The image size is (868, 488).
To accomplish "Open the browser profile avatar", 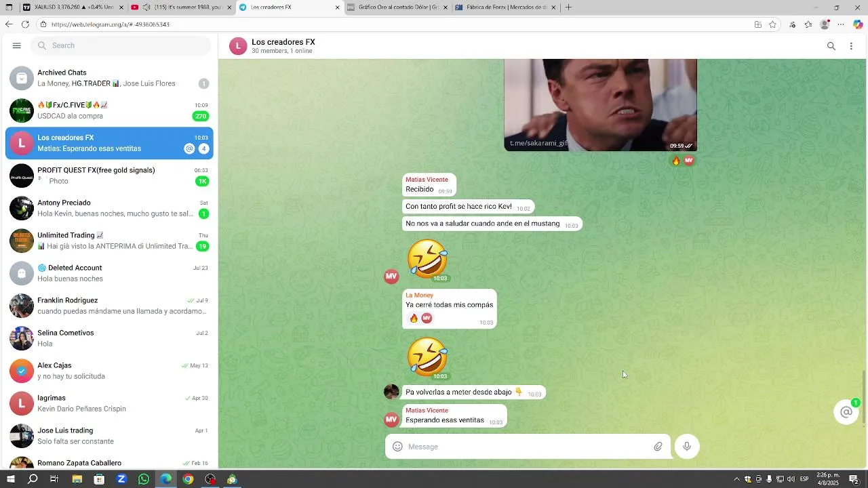I will click(x=825, y=24).
